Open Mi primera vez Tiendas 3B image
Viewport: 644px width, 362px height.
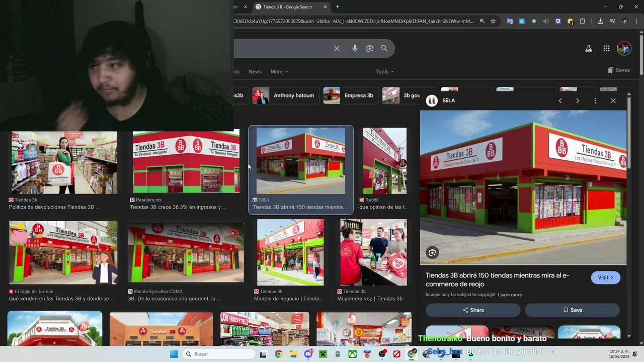[x=373, y=252]
